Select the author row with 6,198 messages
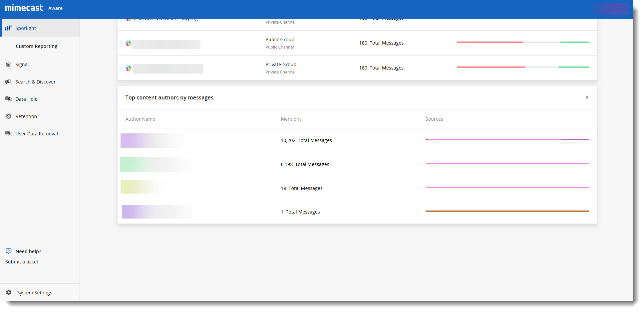This screenshot has height=312, width=644. [305, 164]
